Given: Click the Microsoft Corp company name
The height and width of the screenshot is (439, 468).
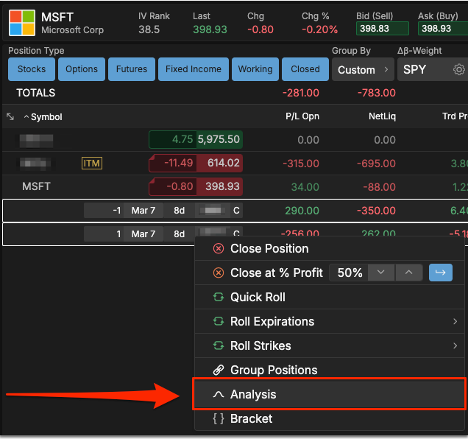Looking at the screenshot, I should (x=72, y=30).
